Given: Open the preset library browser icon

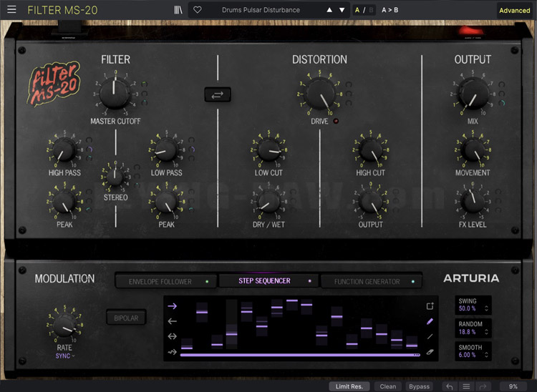Looking at the screenshot, I should click(x=178, y=10).
